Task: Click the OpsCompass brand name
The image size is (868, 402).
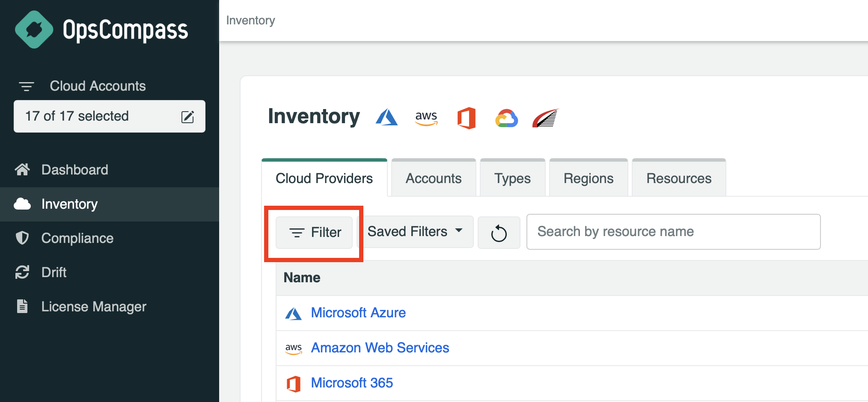Action: coord(125,30)
